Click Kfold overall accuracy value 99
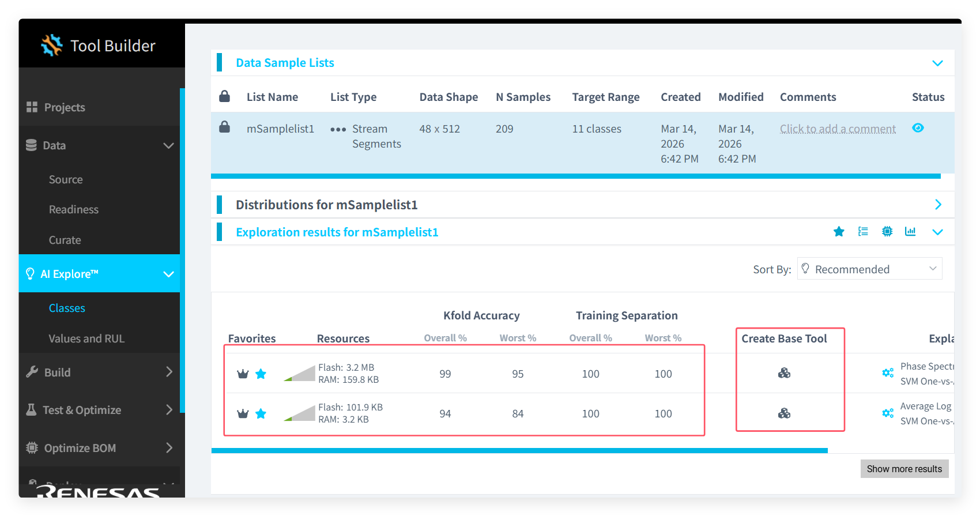The height and width of the screenshot is (516, 980). point(445,374)
